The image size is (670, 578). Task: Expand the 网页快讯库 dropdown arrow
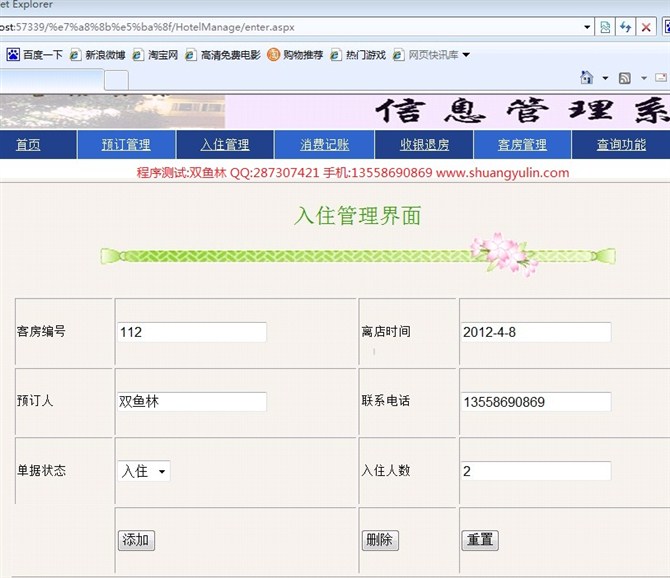[466, 55]
